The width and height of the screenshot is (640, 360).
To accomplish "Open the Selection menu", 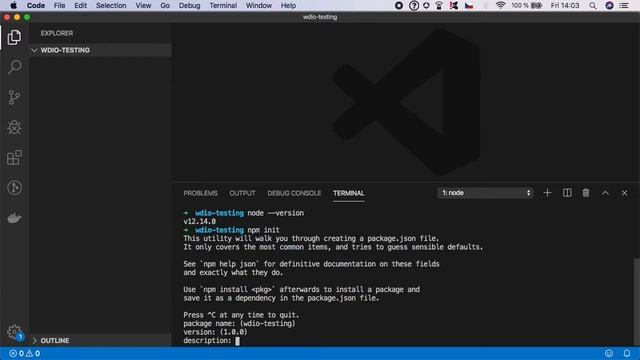I will [x=111, y=6].
